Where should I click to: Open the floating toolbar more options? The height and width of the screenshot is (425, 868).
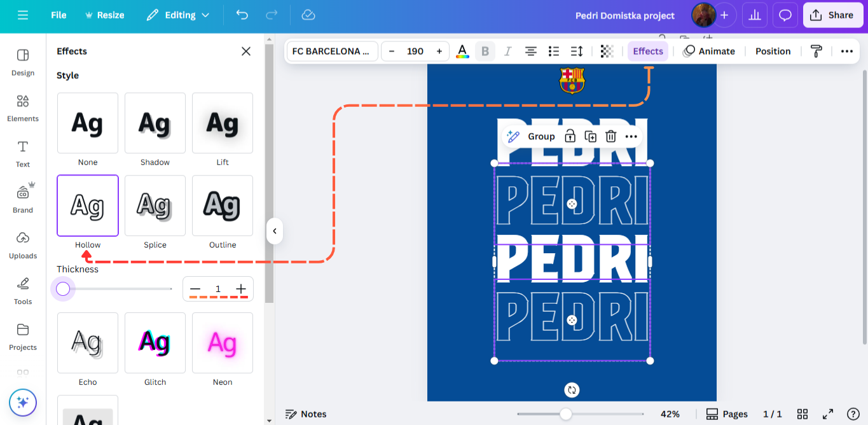[631, 136]
